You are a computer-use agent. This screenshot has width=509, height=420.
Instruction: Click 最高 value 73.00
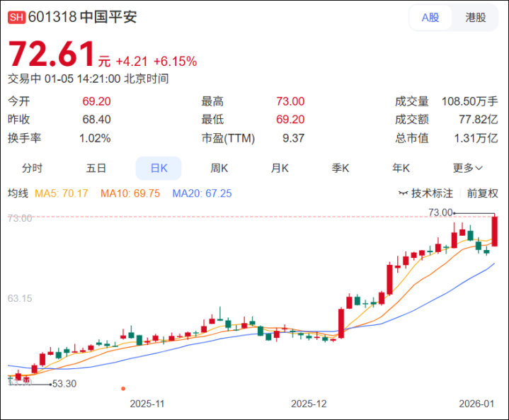click(290, 101)
